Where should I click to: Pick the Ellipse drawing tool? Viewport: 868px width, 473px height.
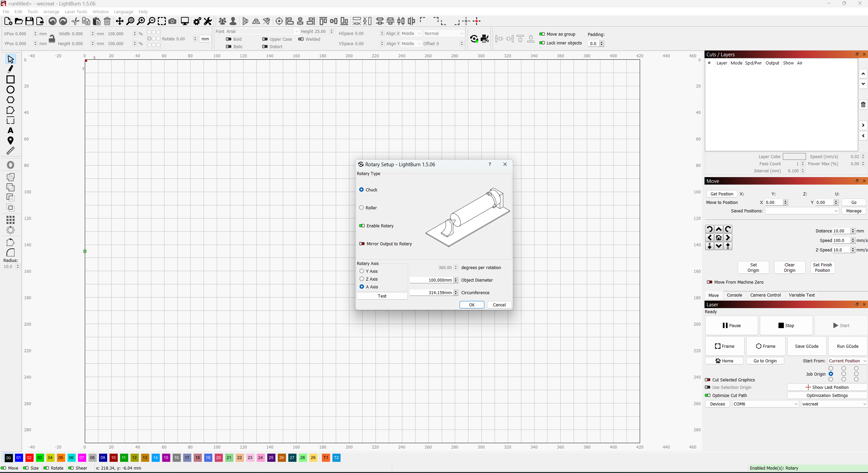point(11,90)
